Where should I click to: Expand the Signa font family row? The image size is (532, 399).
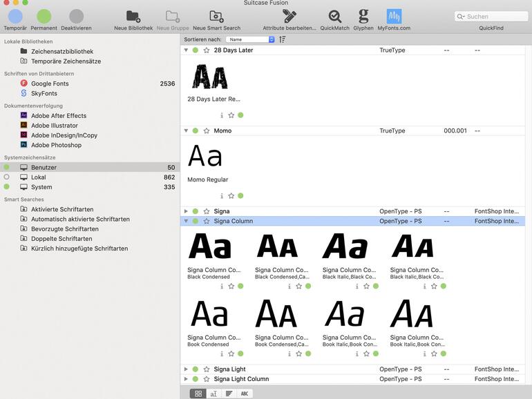186,211
